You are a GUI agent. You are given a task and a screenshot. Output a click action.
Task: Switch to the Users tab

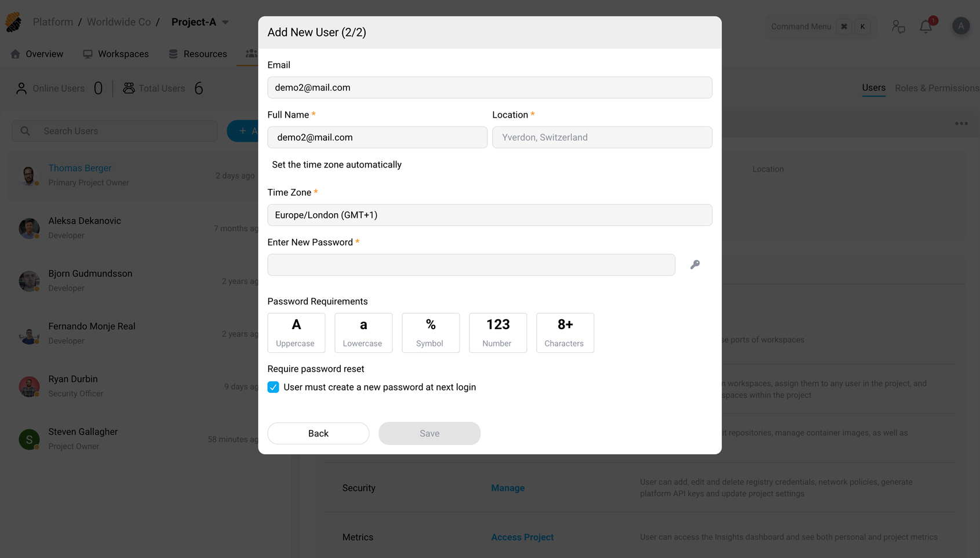(x=873, y=88)
